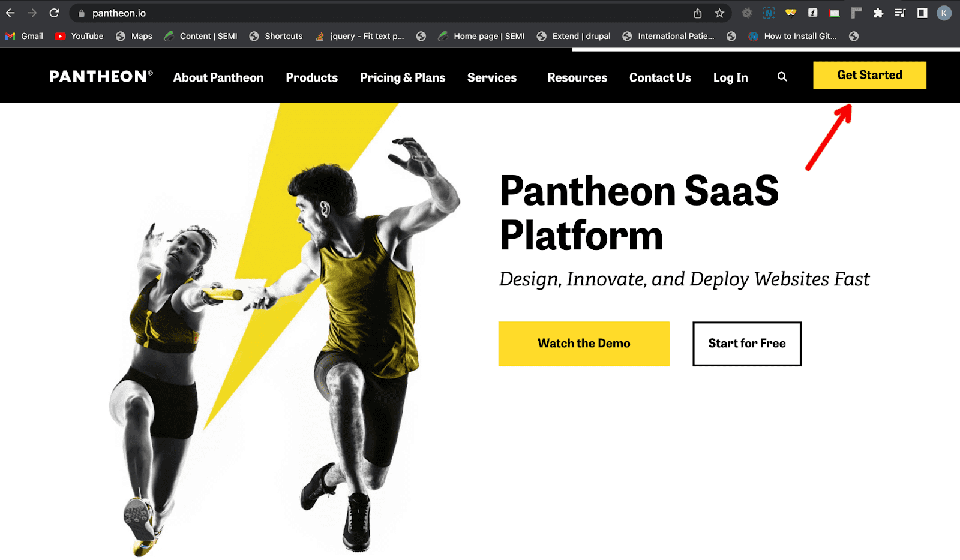Open the yellow sunglasses extension icon
The width and height of the screenshot is (960, 560).
pos(791,13)
